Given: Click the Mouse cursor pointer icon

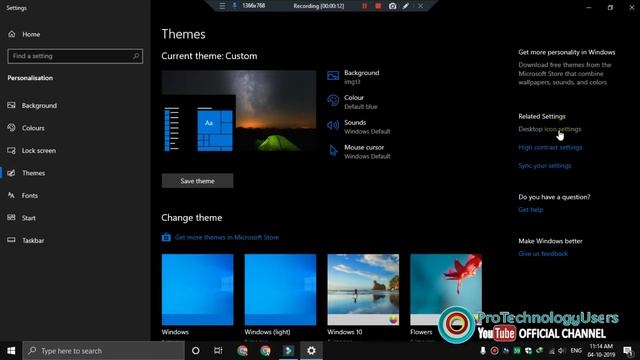Looking at the screenshot, I should 333,150.
